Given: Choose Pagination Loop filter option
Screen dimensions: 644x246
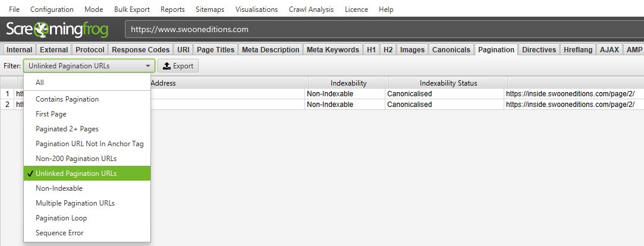Looking at the screenshot, I should pos(87,217).
